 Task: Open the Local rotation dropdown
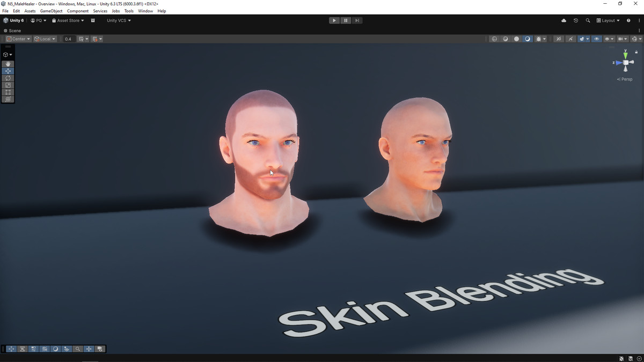tap(45, 39)
